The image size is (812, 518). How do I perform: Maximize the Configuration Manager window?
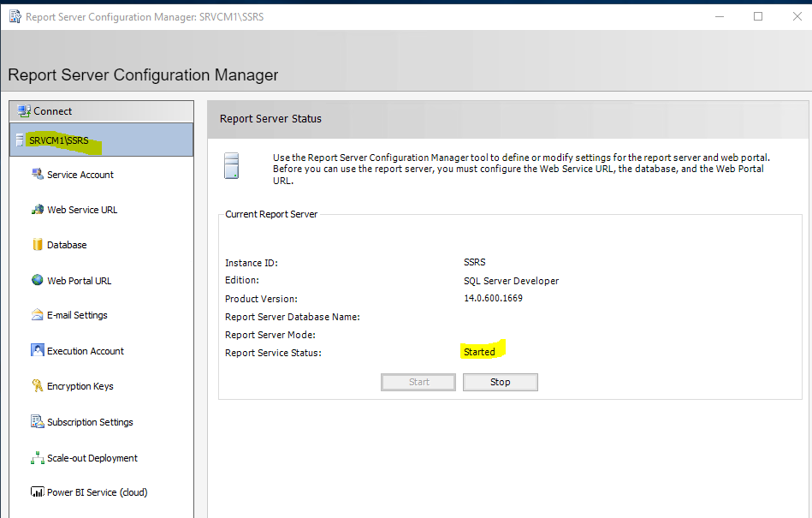click(x=758, y=16)
